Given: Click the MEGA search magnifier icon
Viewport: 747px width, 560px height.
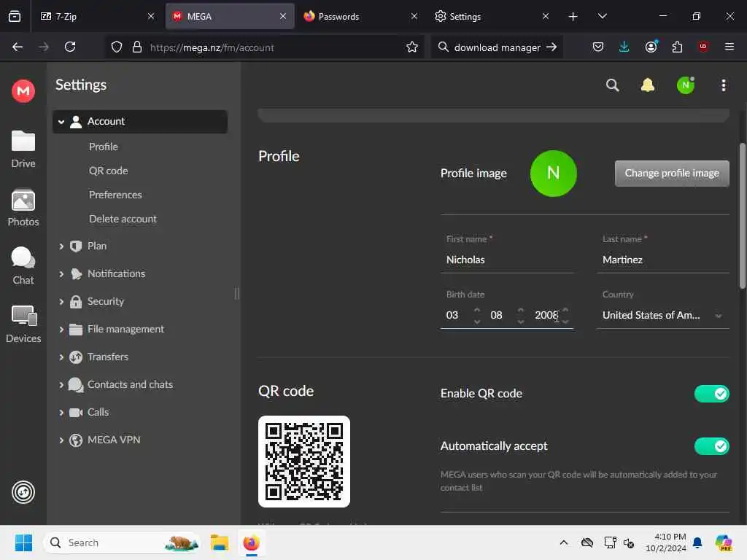Looking at the screenshot, I should [x=613, y=86].
